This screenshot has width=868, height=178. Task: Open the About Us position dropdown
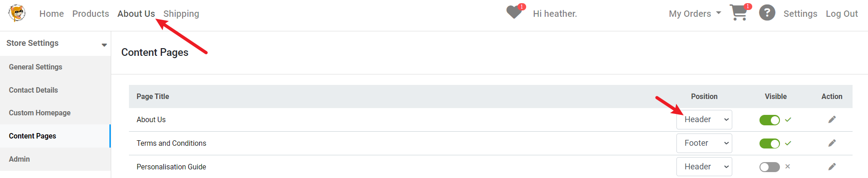pos(704,119)
